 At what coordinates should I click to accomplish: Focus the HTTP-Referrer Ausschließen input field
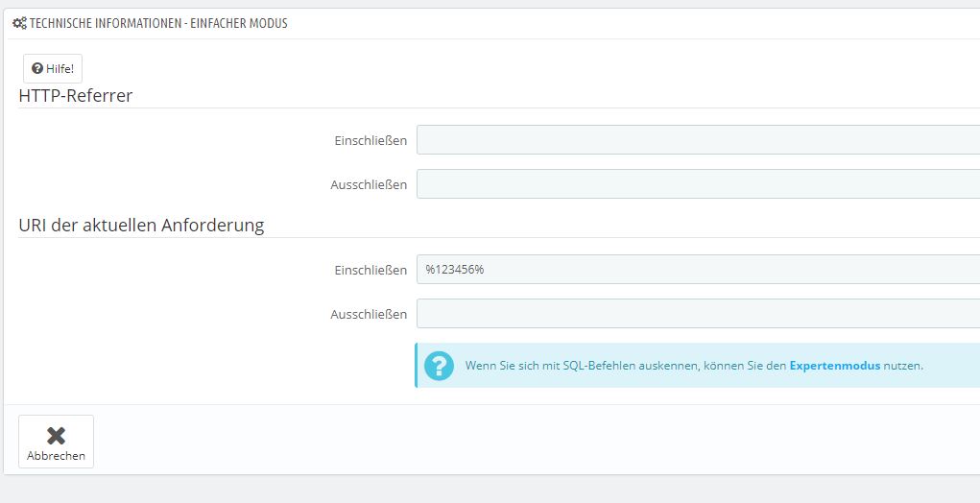(698, 184)
